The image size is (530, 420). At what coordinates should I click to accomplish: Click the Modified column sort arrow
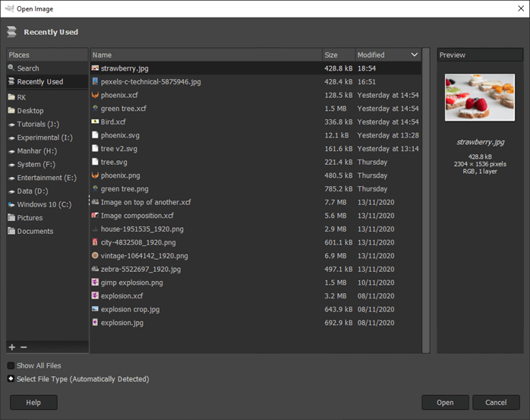pyautogui.click(x=414, y=55)
